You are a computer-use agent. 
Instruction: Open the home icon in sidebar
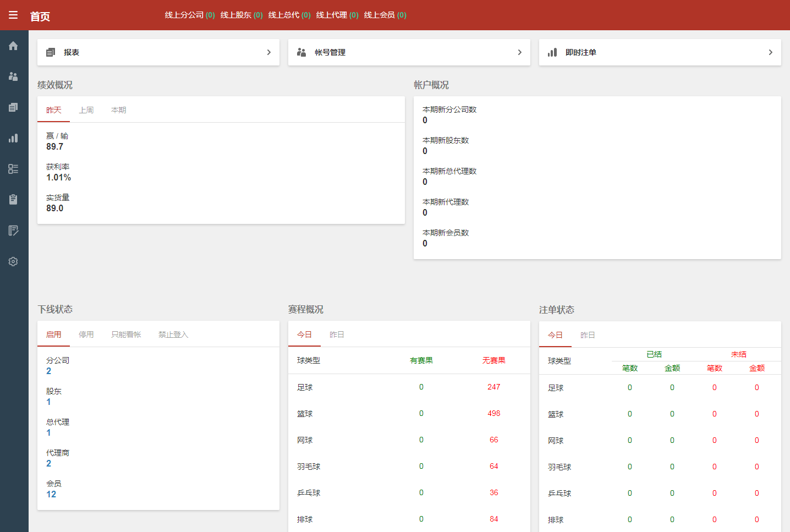pos(13,46)
